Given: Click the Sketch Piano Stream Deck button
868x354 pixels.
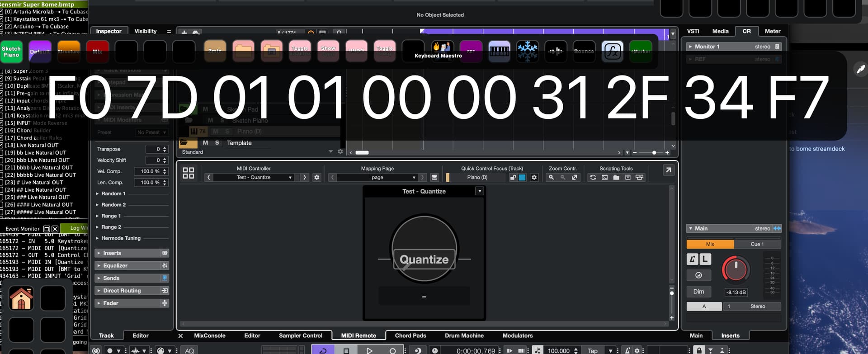Looking at the screenshot, I should pos(11,52).
